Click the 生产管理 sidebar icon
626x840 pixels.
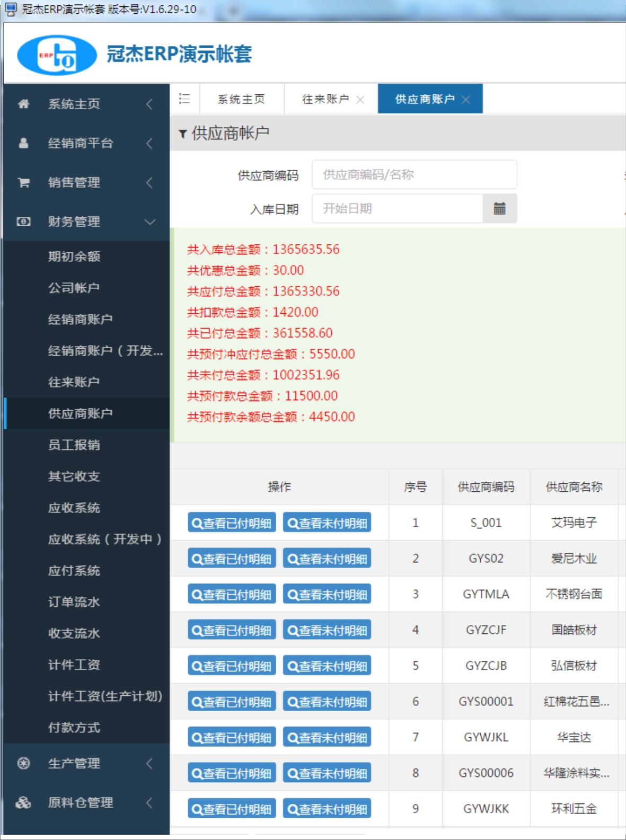pos(23,763)
